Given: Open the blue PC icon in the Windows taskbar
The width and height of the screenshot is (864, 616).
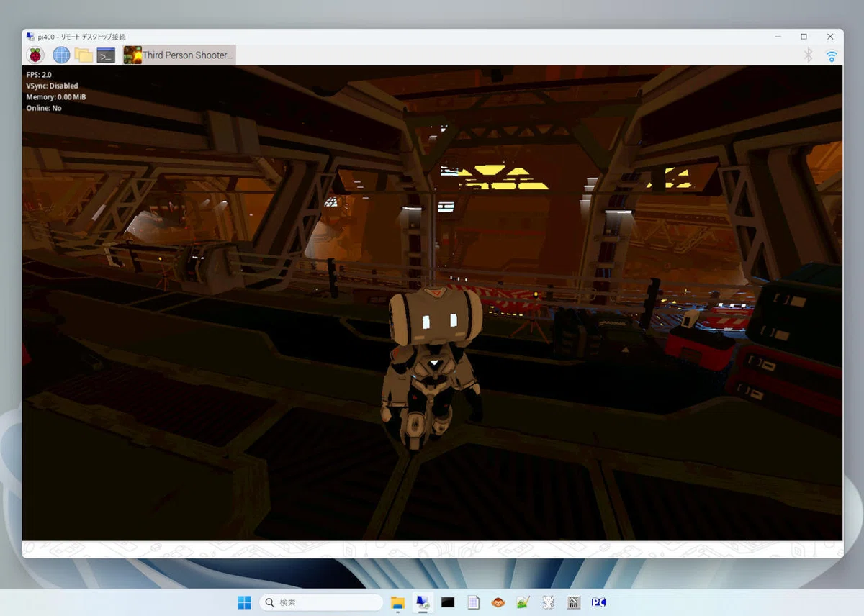Looking at the screenshot, I should [598, 602].
